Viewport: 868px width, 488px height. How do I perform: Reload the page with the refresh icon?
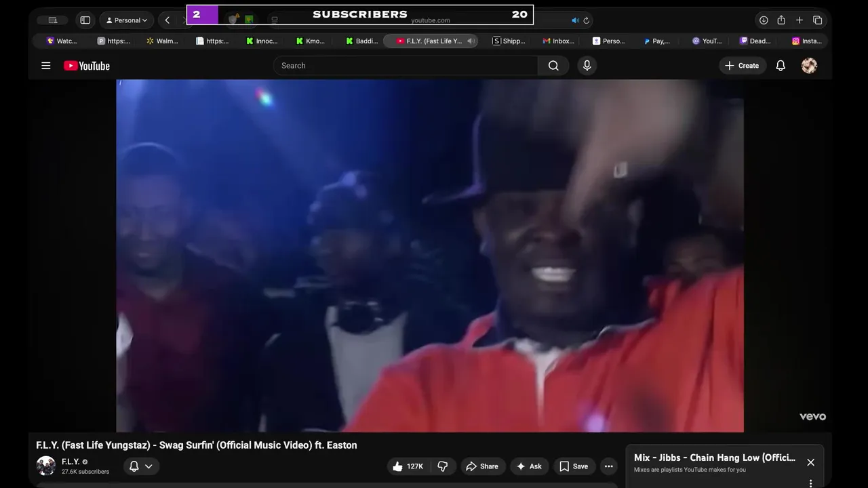coord(587,20)
